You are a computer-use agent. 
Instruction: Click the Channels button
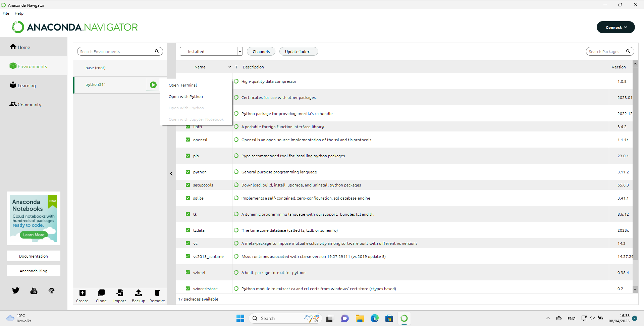click(261, 51)
